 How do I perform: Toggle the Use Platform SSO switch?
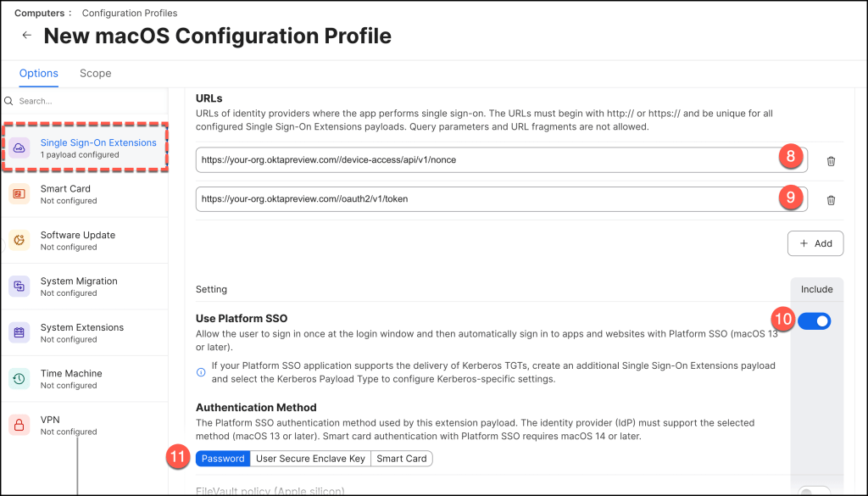[x=814, y=321]
